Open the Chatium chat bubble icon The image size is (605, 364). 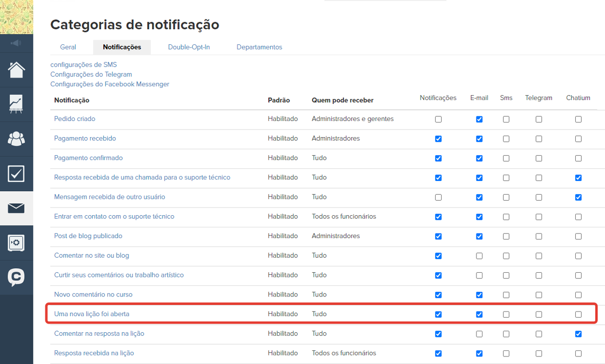click(x=17, y=277)
